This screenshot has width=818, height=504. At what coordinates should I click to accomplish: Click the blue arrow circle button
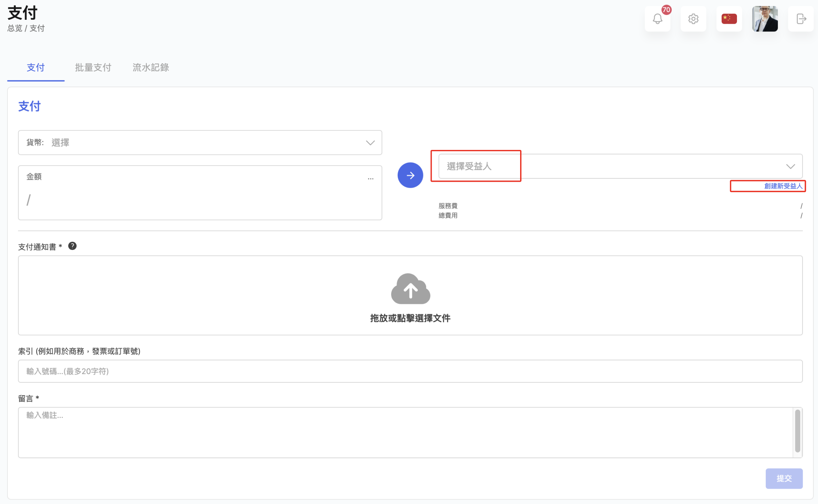410,175
